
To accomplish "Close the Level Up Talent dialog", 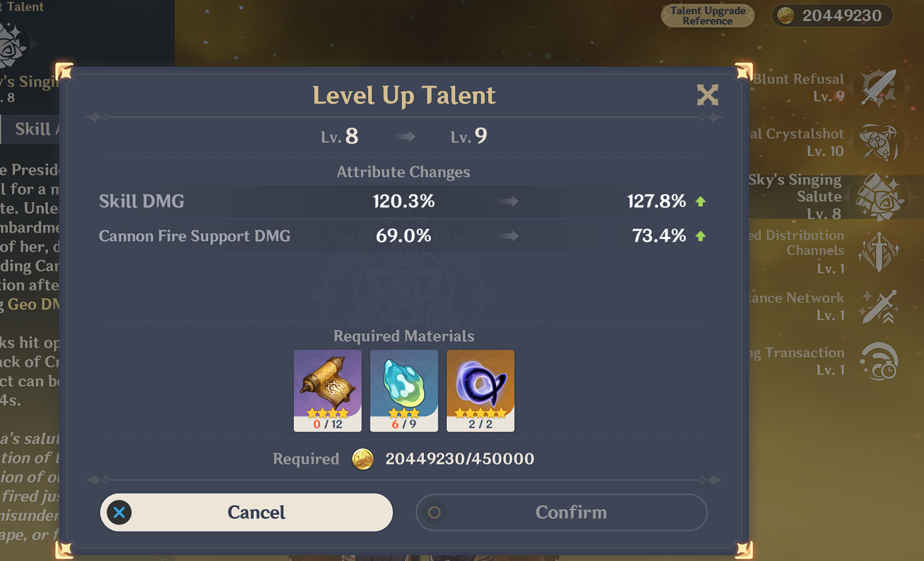I will tap(708, 95).
